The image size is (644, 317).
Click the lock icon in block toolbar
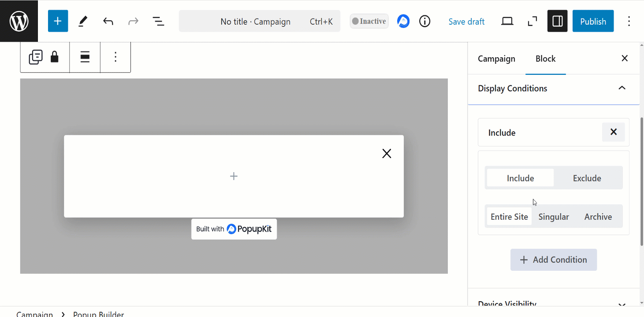click(54, 57)
